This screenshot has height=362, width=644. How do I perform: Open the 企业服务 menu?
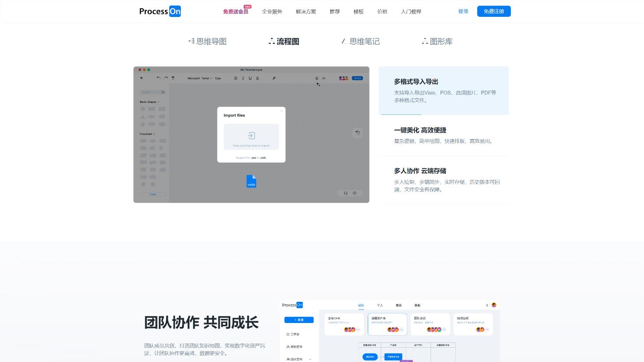[x=272, y=12]
